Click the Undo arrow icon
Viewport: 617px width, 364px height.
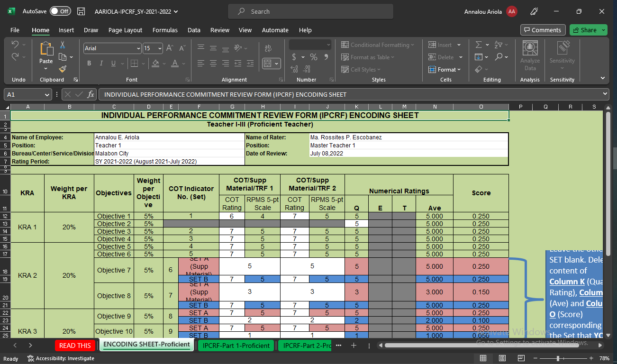pyautogui.click(x=15, y=45)
